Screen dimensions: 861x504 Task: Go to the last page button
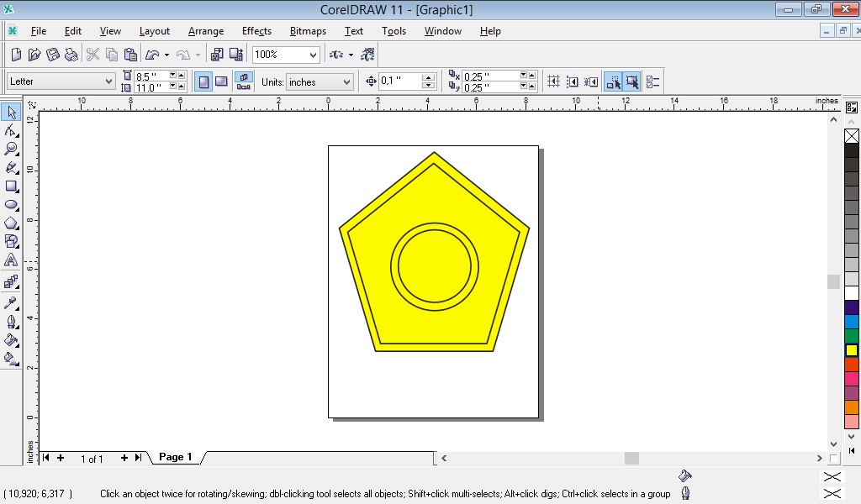pyautogui.click(x=139, y=458)
